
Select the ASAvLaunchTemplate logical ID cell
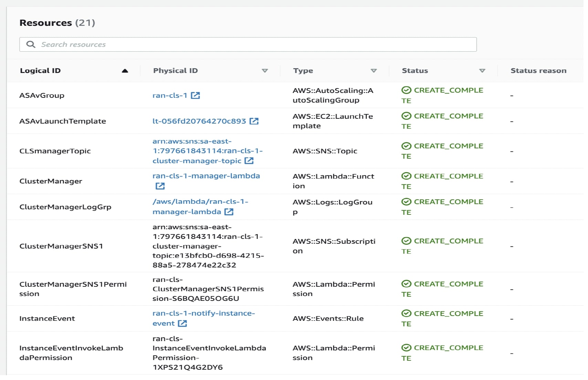(63, 121)
